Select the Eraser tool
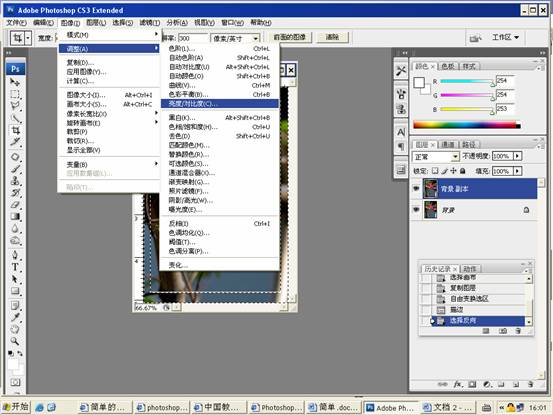 [15, 204]
